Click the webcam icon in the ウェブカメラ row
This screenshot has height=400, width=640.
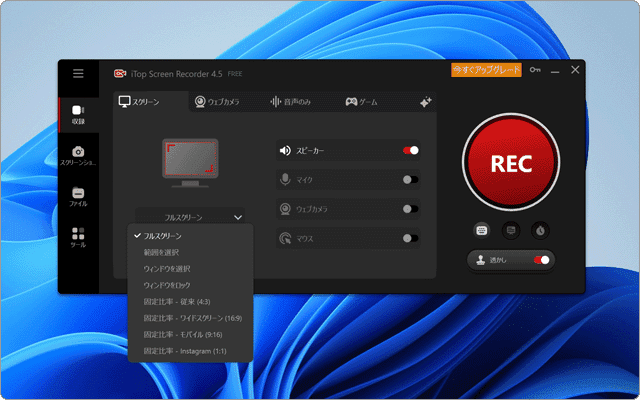click(285, 209)
